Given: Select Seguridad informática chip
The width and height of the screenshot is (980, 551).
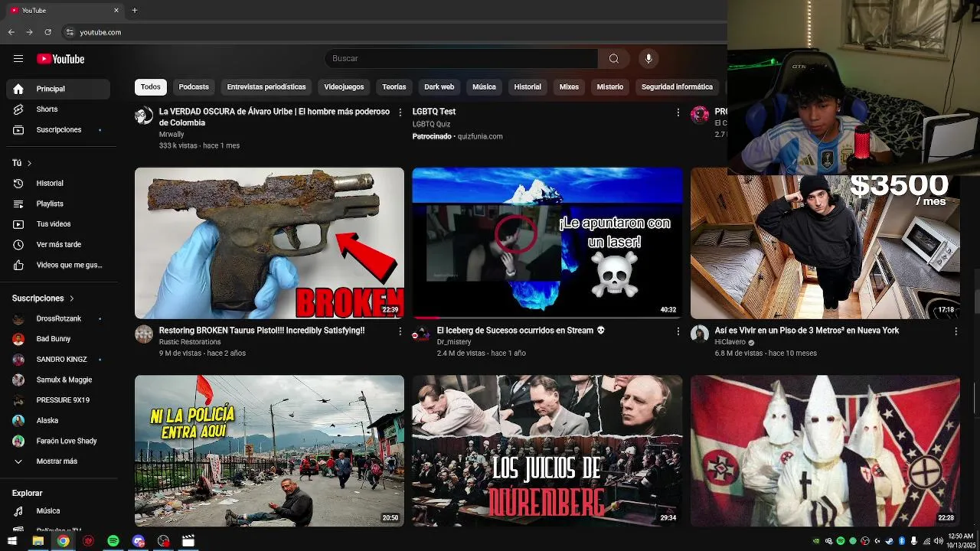Looking at the screenshot, I should pyautogui.click(x=677, y=86).
